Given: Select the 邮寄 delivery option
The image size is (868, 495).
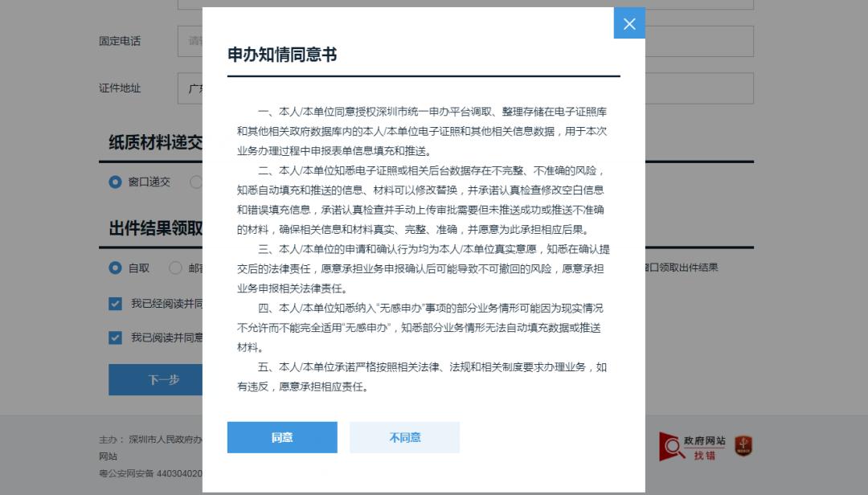Looking at the screenshot, I should click(x=174, y=268).
